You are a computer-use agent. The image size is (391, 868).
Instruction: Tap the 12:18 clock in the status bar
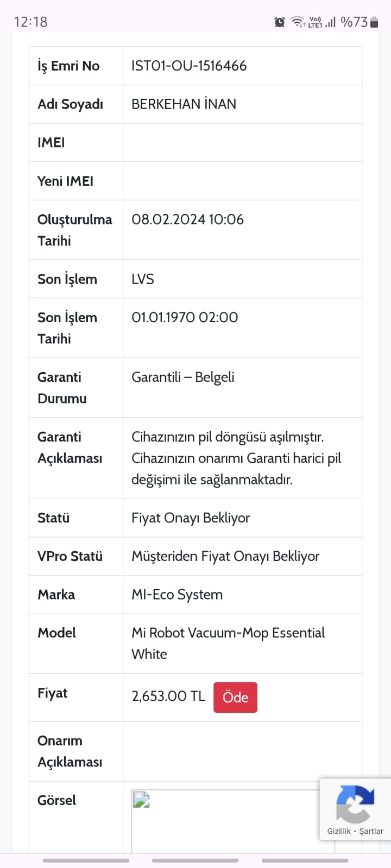click(30, 22)
